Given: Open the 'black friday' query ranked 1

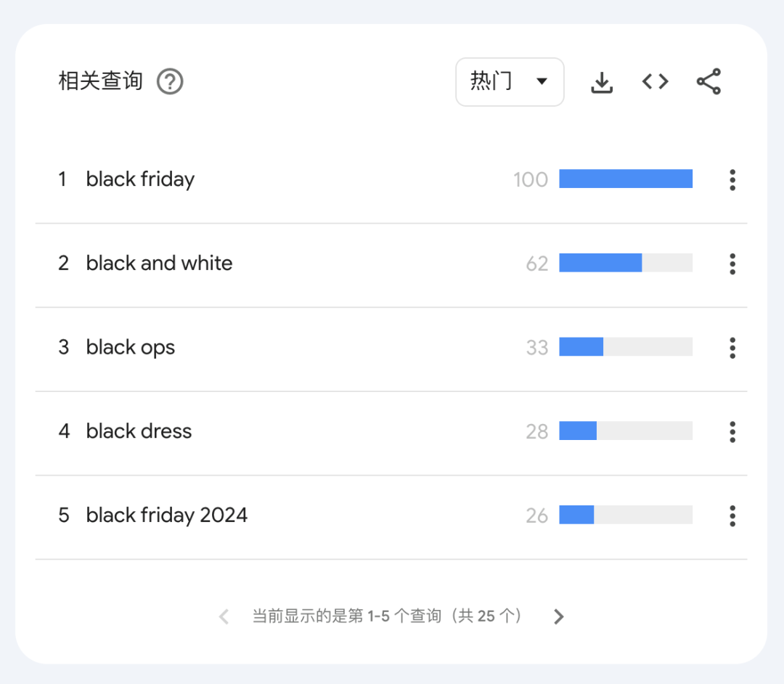Looking at the screenshot, I should pos(141,179).
